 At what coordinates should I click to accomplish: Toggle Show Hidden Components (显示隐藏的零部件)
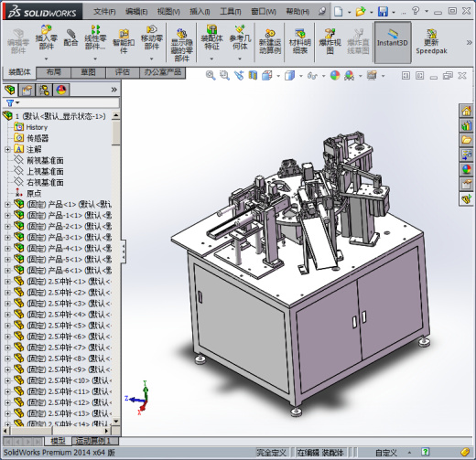182,45
